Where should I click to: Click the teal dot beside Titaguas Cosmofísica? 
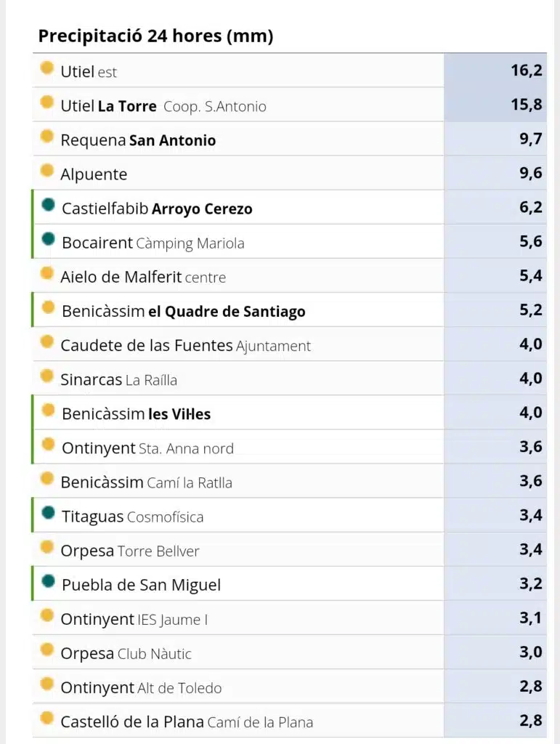pos(49,513)
